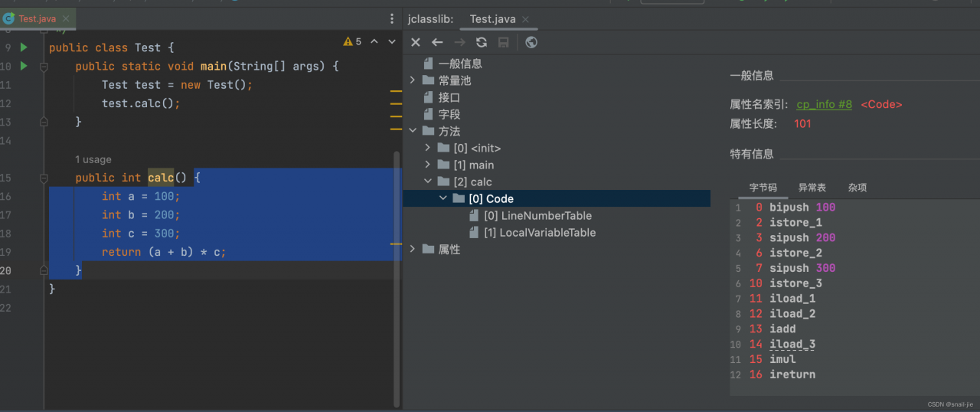
Task: Run the Test class from gutter arrow
Action: 24,47
